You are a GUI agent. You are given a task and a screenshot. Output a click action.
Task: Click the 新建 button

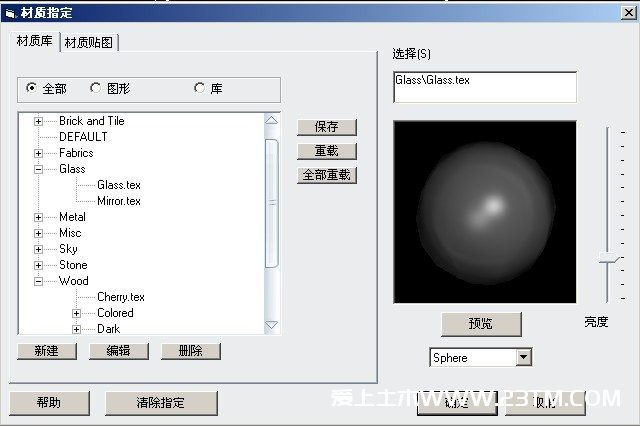click(x=47, y=351)
